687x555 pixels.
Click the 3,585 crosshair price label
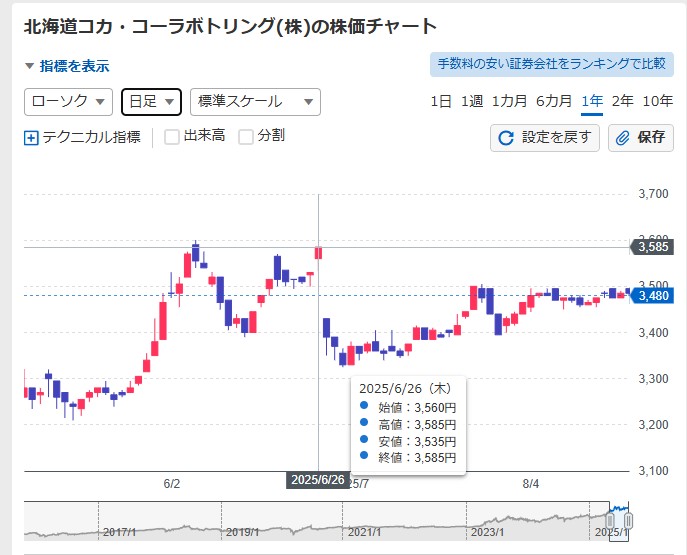pos(652,247)
